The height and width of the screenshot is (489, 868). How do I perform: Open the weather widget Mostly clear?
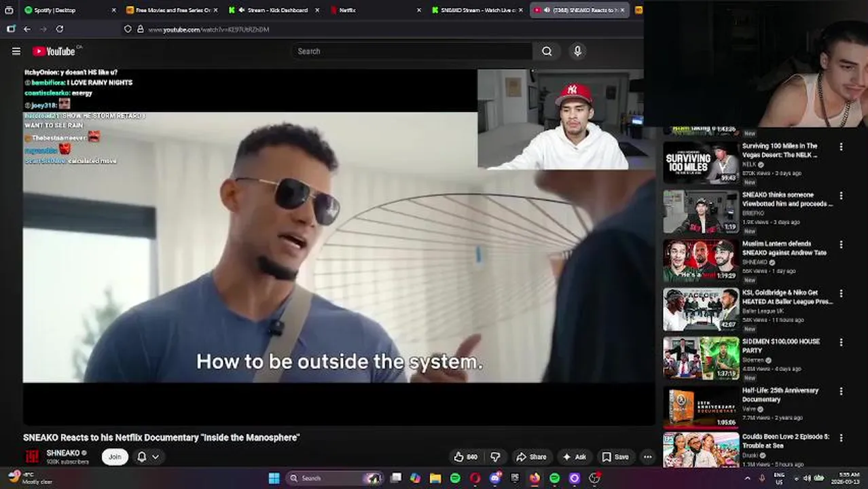pos(30,478)
